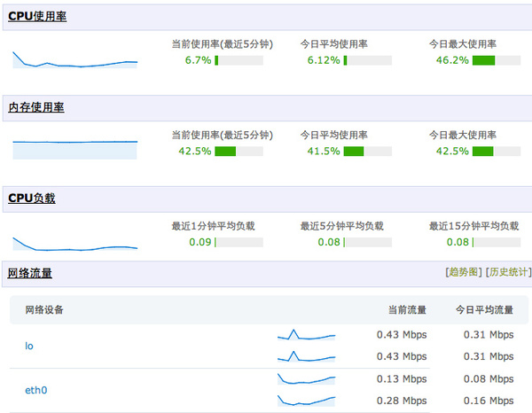Open the CPU负载 section heading link
Image resolution: width=532 pixels, height=413 pixels.
pyautogui.click(x=32, y=198)
